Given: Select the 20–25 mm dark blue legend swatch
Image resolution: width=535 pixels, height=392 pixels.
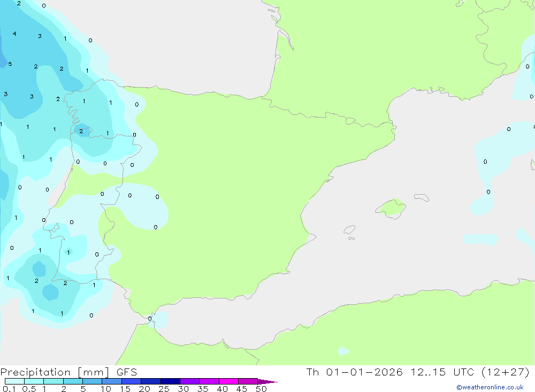Looking at the screenshot, I should pos(150,381).
